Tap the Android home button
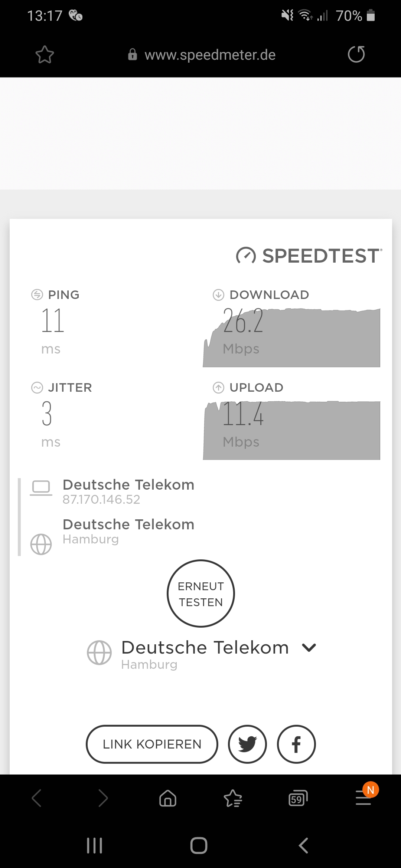 [199, 846]
